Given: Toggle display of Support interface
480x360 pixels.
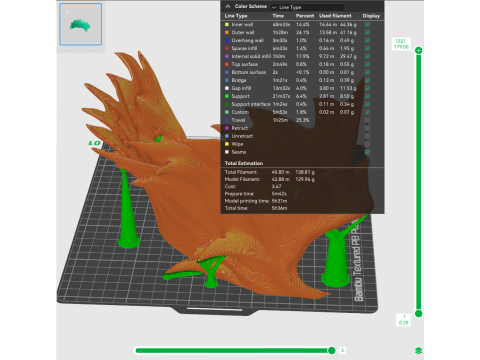Looking at the screenshot, I should pos(367,104).
